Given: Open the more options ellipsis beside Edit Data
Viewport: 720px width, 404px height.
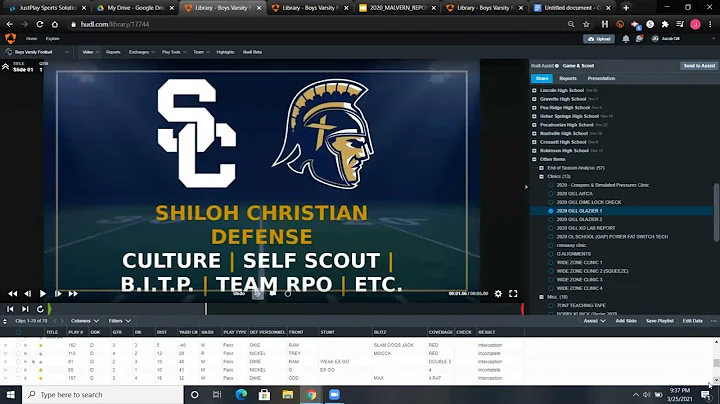Looking at the screenshot, I should pos(714,321).
